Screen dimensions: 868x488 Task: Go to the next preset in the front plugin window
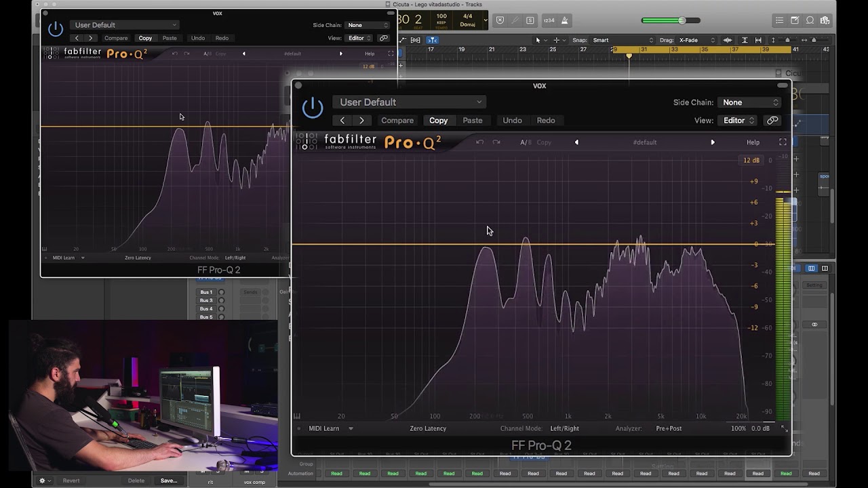[x=361, y=121]
